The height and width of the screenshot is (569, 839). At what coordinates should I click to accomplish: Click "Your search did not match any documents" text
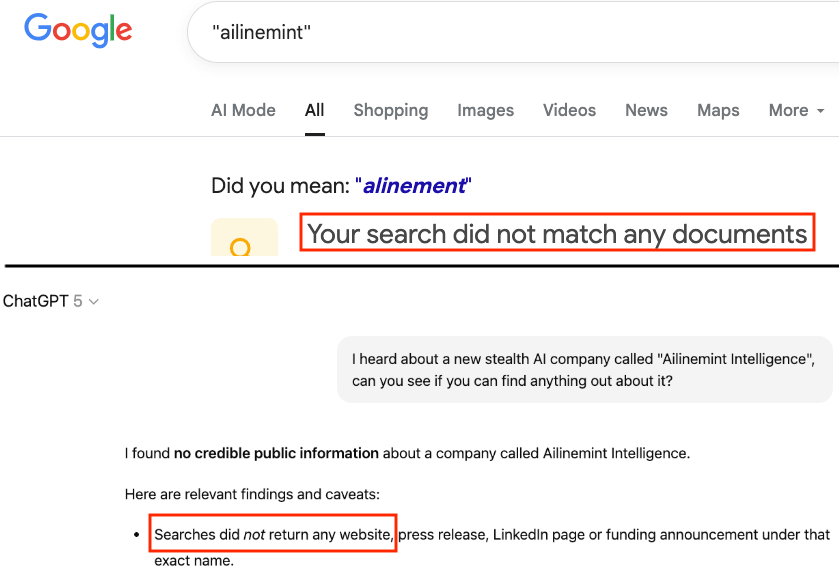tap(557, 234)
